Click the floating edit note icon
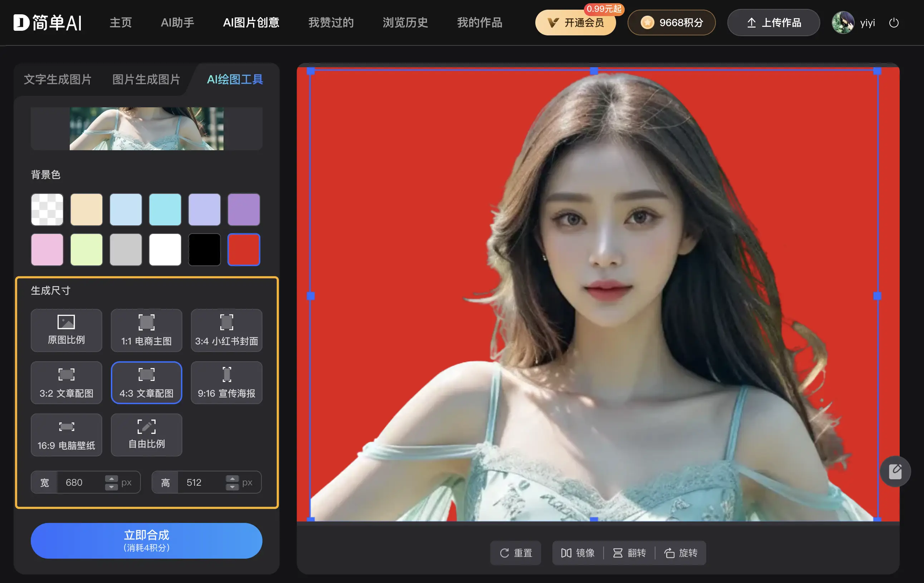Screen dimensions: 924x583 click(x=895, y=471)
